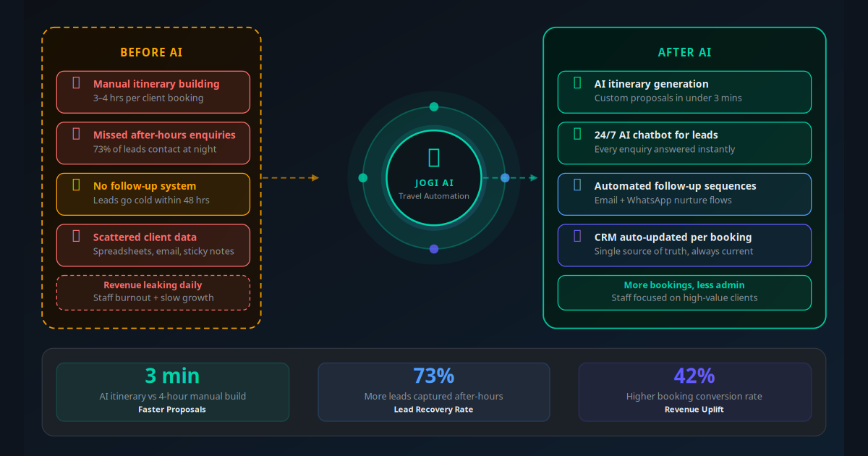Click 'Staff burnout + slow growth' text
868x456 pixels.
point(153,297)
